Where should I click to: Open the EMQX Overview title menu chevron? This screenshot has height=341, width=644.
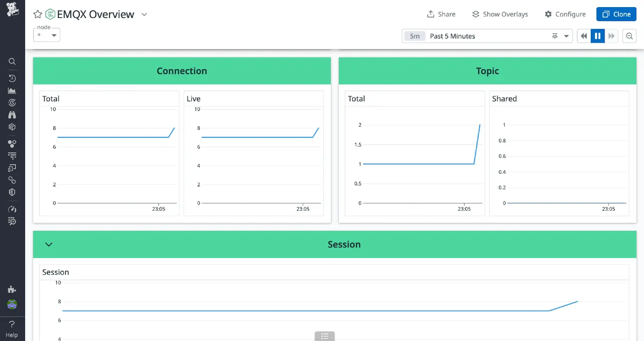click(144, 14)
